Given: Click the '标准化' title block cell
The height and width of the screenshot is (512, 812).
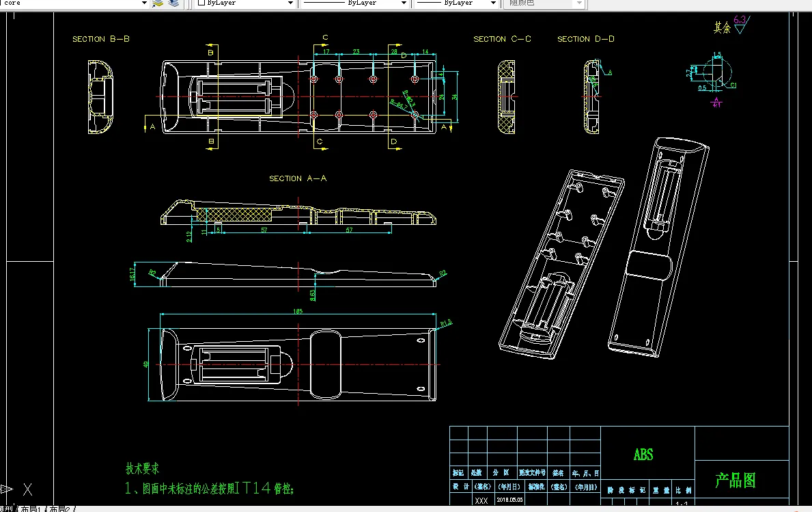Looking at the screenshot, I should coord(536,487).
